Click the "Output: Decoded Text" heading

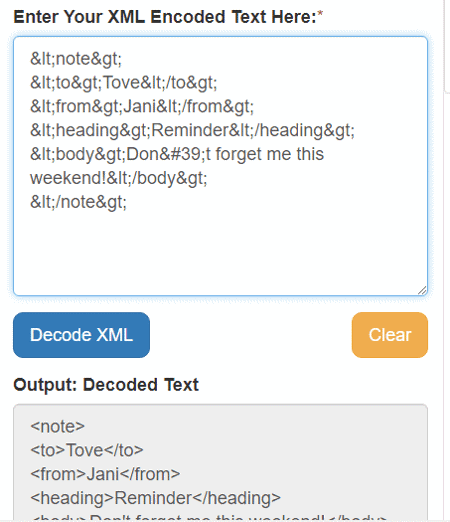(x=106, y=385)
